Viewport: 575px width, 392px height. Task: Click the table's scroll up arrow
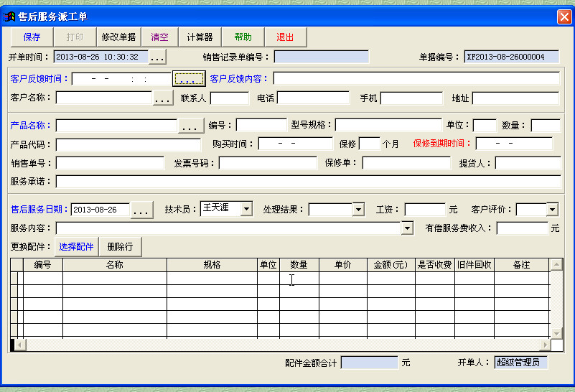[556, 264]
